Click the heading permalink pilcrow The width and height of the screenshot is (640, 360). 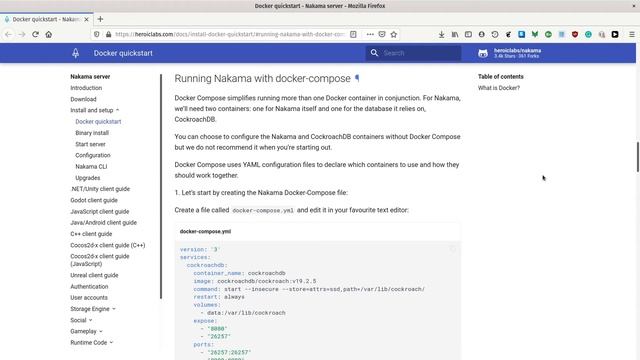click(x=357, y=78)
